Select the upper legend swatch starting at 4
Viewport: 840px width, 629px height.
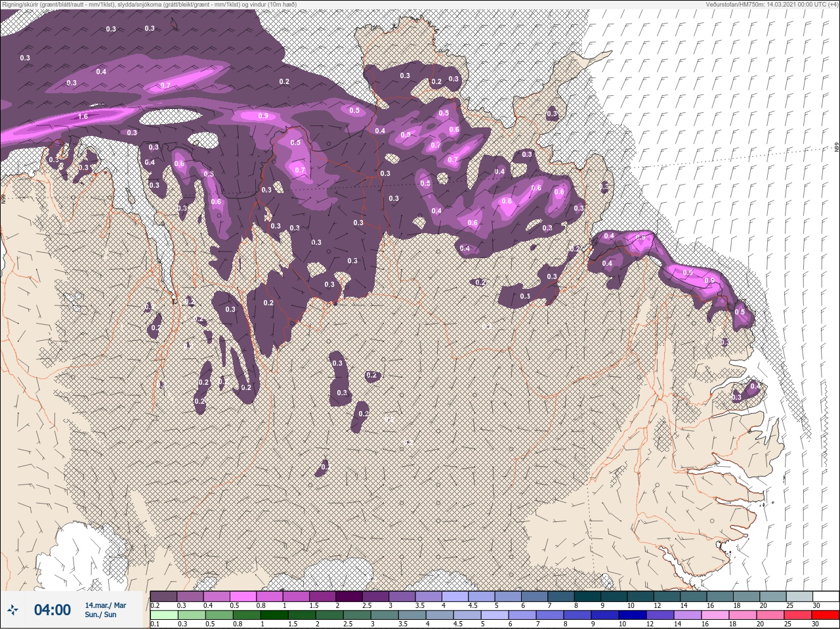click(x=456, y=596)
